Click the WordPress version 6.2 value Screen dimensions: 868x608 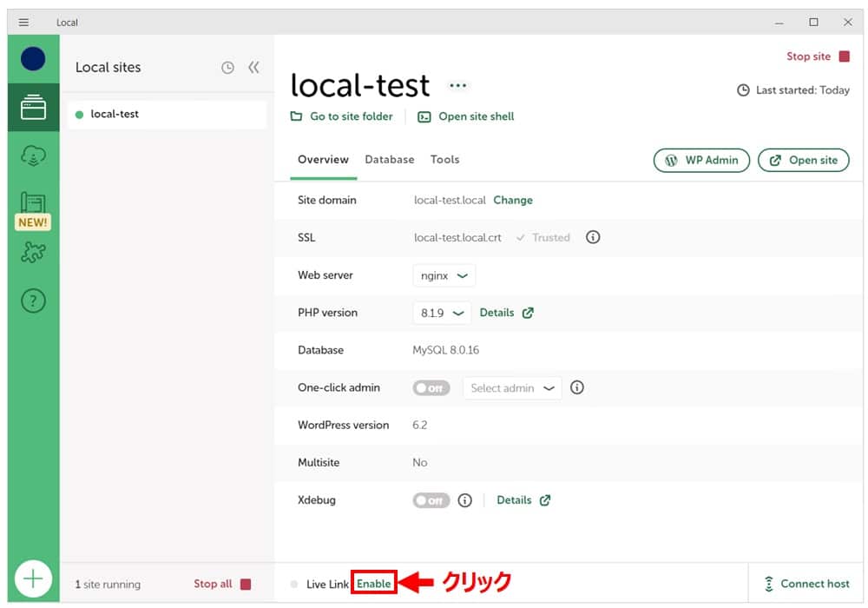(x=419, y=426)
